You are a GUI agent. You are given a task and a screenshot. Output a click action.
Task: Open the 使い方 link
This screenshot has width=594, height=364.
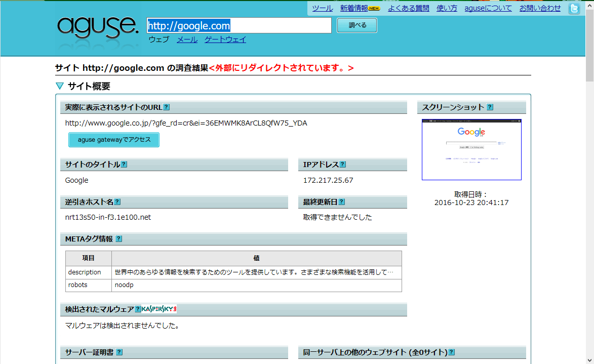click(447, 8)
